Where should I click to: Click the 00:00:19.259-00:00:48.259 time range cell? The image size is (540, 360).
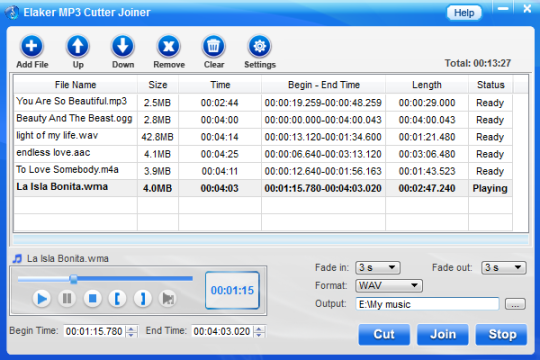pyautogui.click(x=323, y=103)
